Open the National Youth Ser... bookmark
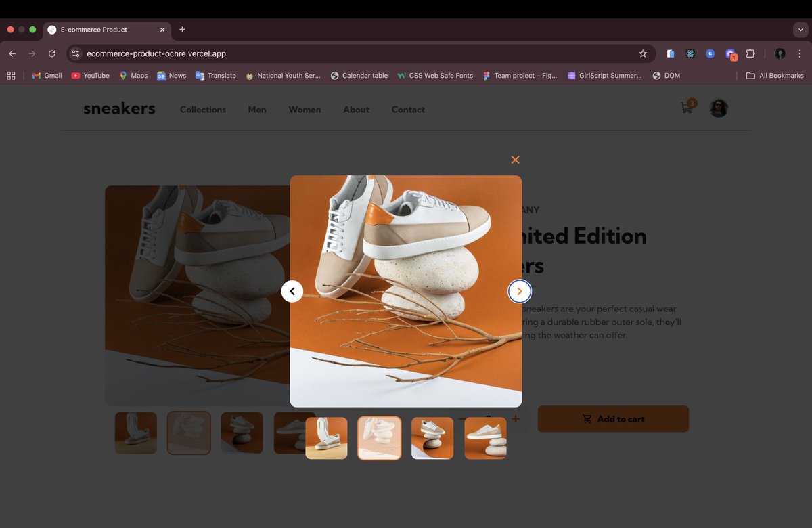812x528 pixels. point(283,76)
